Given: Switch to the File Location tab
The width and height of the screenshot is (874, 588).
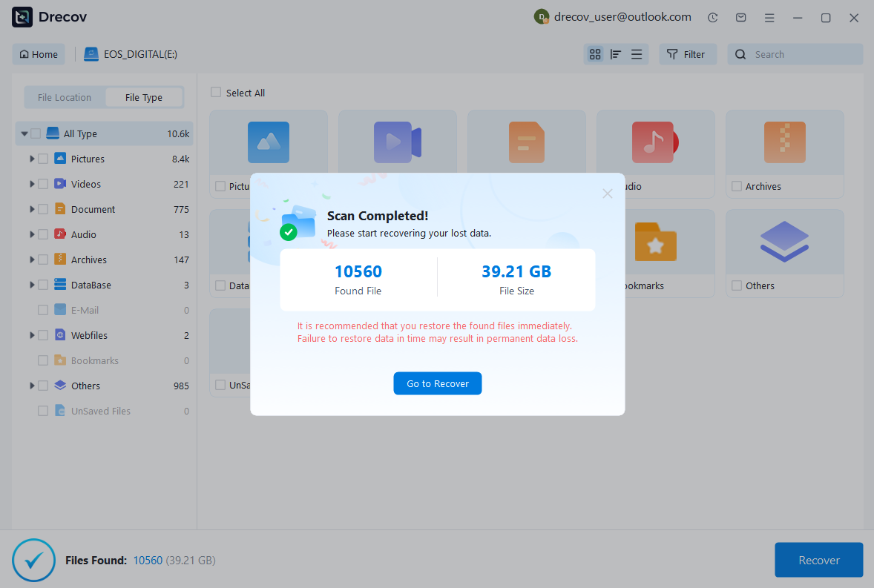Looking at the screenshot, I should 65,97.
